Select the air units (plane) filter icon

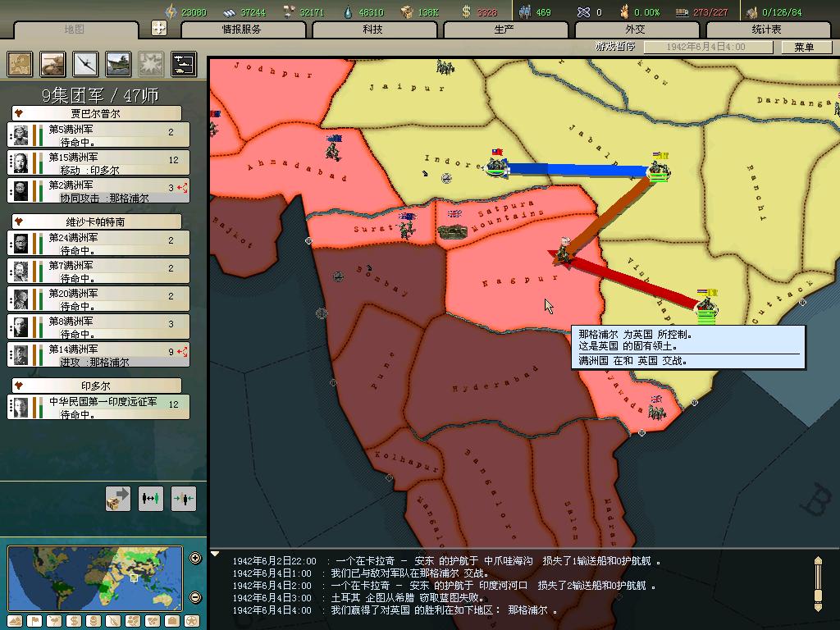pyautogui.click(x=85, y=64)
